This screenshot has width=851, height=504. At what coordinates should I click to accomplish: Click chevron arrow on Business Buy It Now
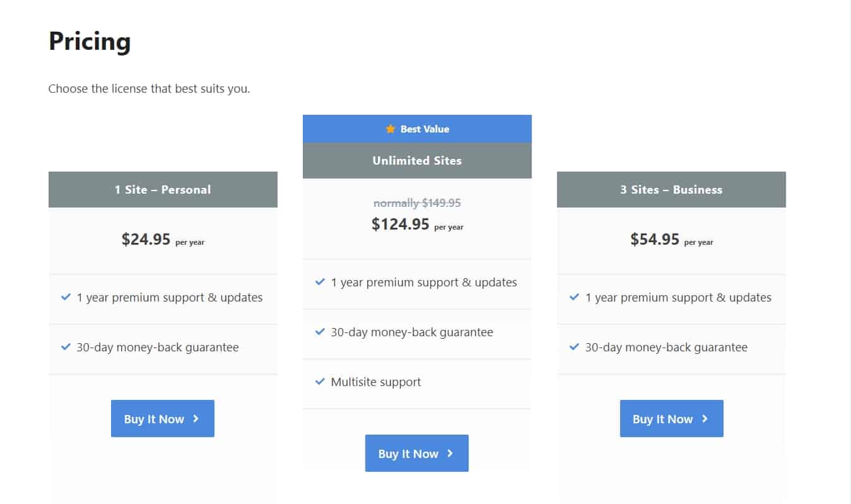point(705,418)
